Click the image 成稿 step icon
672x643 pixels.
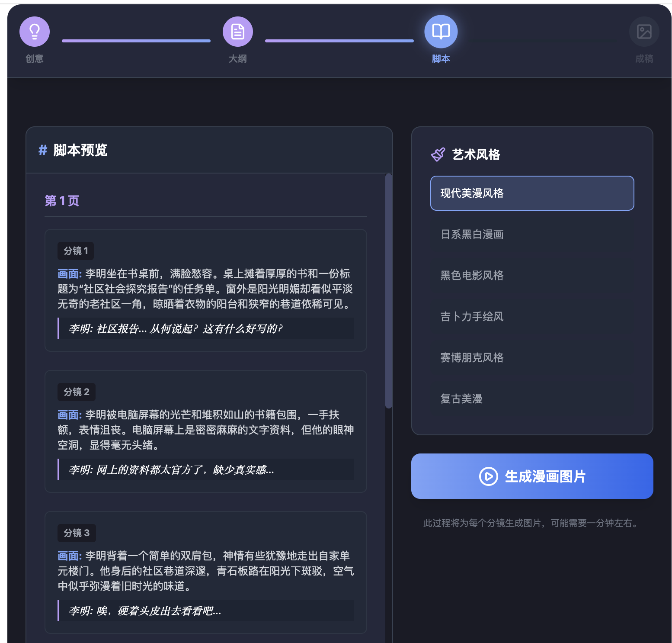pos(644,32)
